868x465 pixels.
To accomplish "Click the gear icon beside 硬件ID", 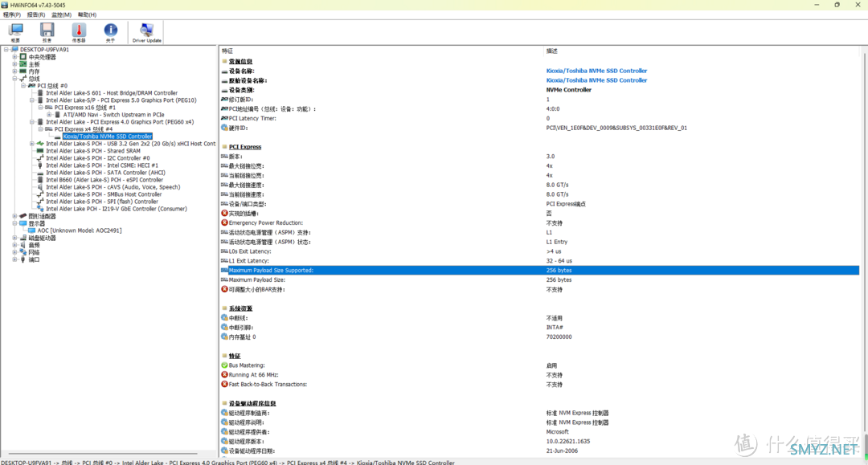I will pyautogui.click(x=224, y=127).
